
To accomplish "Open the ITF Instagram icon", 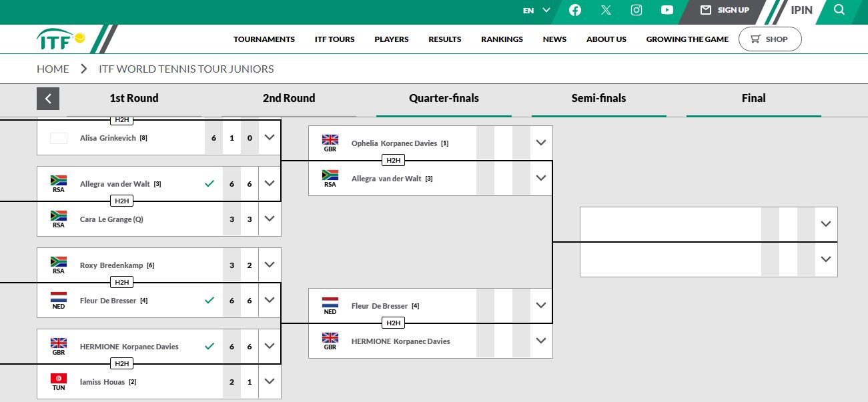I will [636, 10].
